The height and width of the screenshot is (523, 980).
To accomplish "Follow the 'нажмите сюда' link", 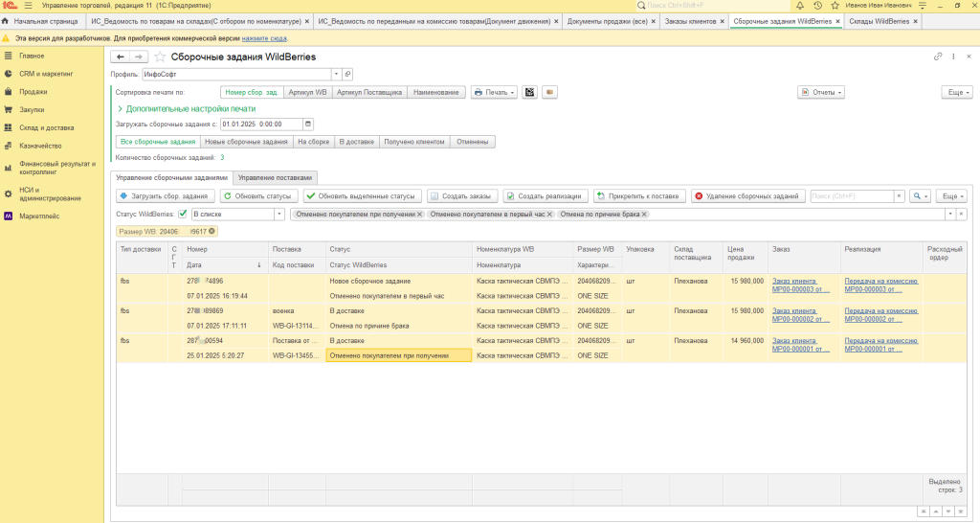I will point(264,38).
